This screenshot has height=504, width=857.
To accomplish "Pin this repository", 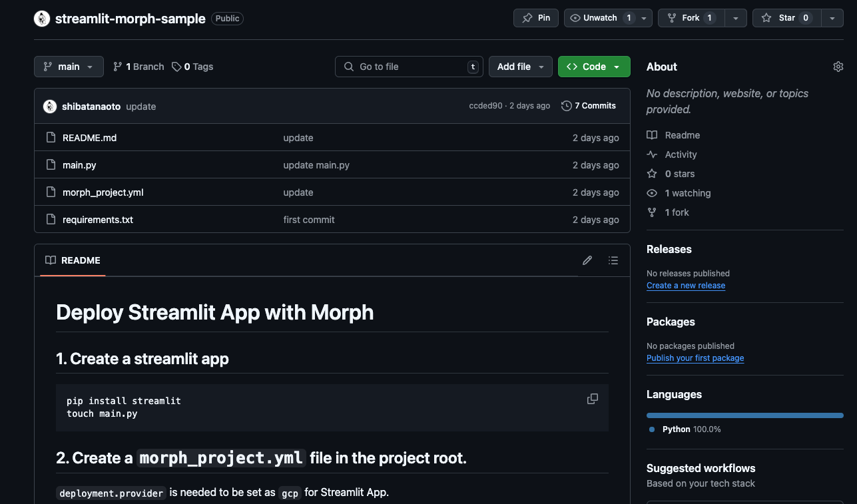I will pos(536,18).
